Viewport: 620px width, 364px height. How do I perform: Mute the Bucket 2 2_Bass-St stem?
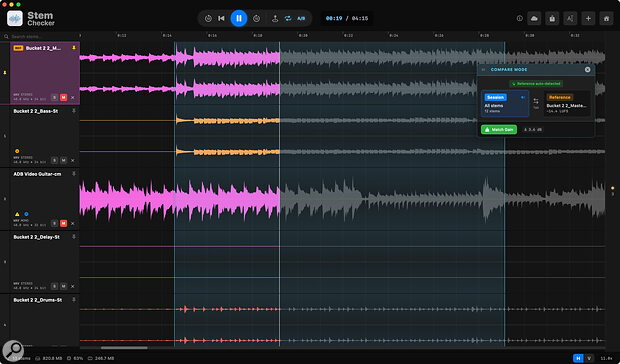click(x=63, y=160)
